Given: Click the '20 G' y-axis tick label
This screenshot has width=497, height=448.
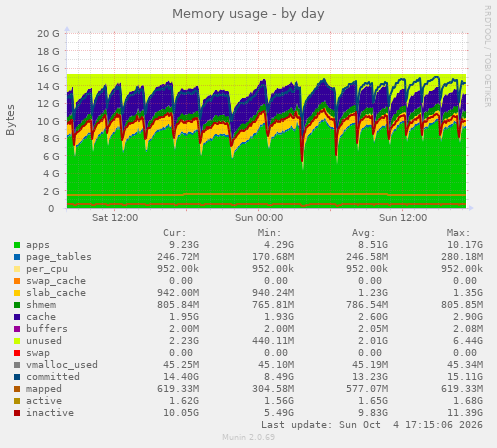Looking at the screenshot, I should [48, 34].
